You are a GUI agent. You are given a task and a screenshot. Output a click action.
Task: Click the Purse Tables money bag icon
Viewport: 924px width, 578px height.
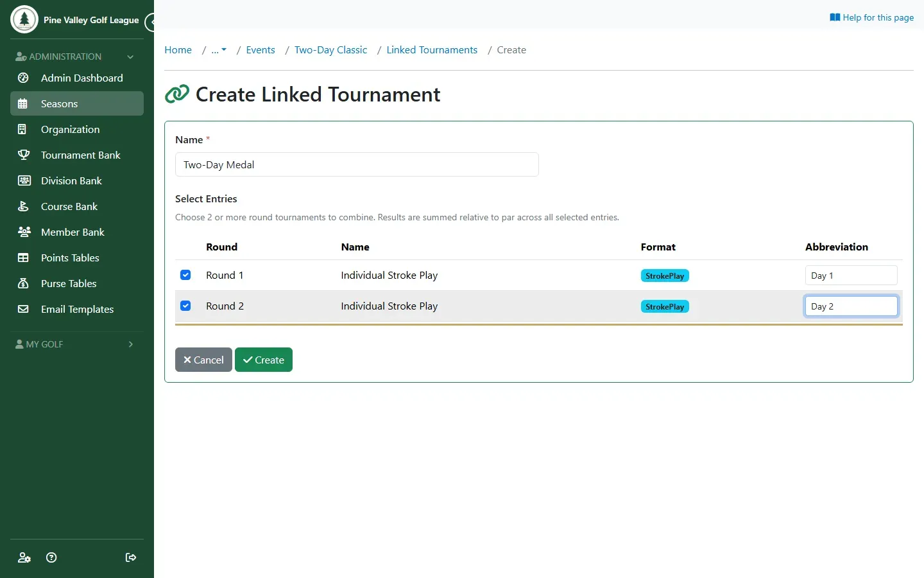tap(23, 283)
